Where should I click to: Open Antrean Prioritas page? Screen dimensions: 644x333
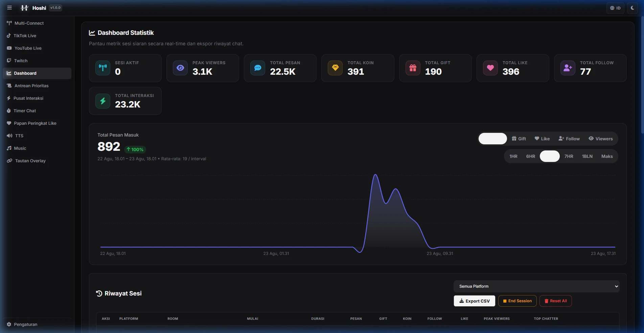[37, 86]
